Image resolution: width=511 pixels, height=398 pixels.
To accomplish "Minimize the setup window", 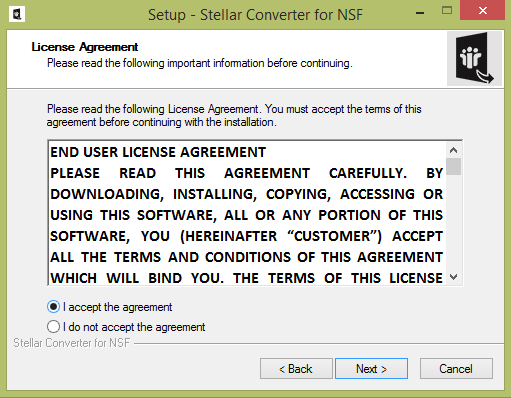I will [x=420, y=13].
